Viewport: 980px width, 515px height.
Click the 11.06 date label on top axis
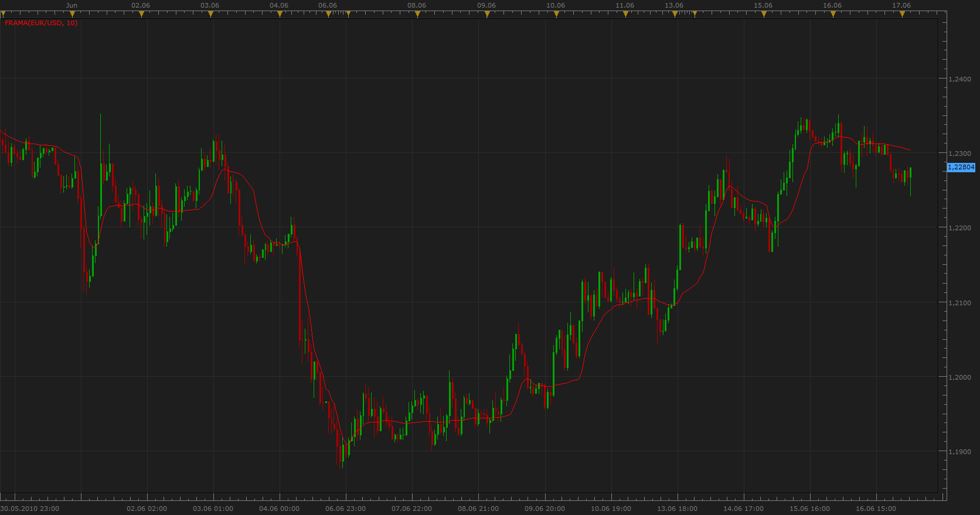pos(625,5)
